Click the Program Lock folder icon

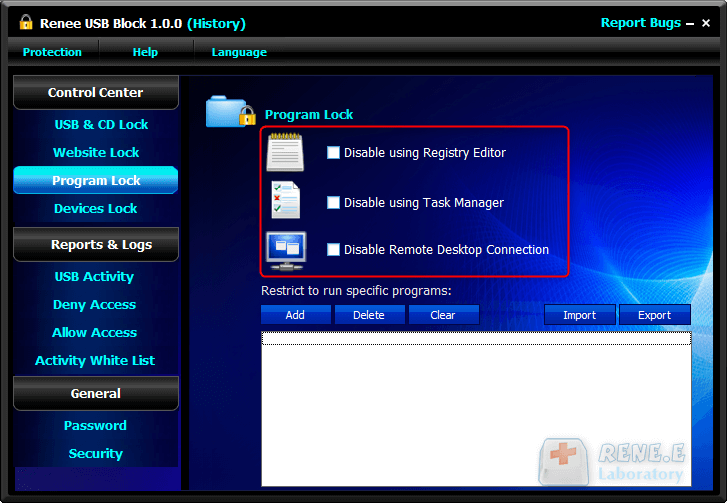(230, 111)
